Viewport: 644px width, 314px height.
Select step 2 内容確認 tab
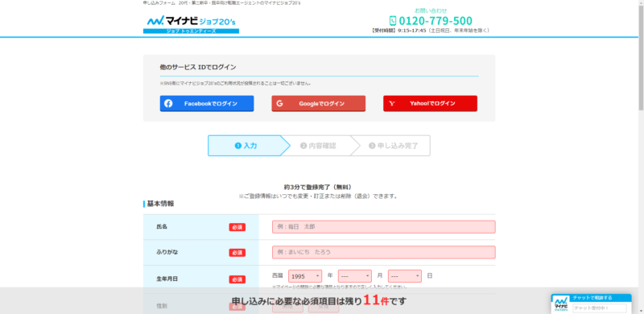318,146
